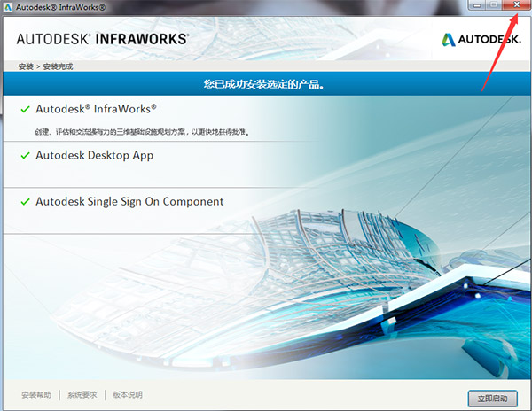The height and width of the screenshot is (411, 532).
Task: Click the disabled maximize window button
Action: 494,4
